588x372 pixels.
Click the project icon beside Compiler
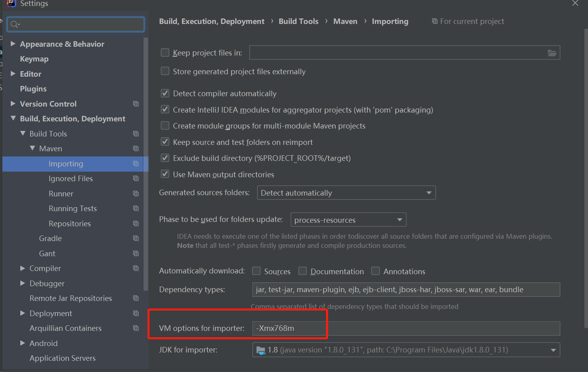click(x=136, y=268)
